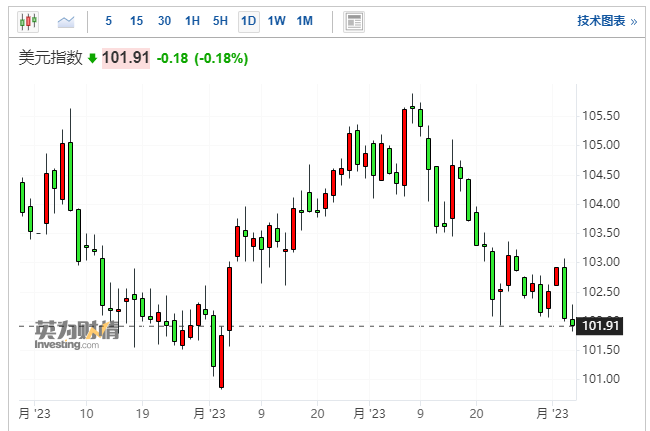Click the 101.50 price axis label
The height and width of the screenshot is (431, 650).
click(x=601, y=350)
